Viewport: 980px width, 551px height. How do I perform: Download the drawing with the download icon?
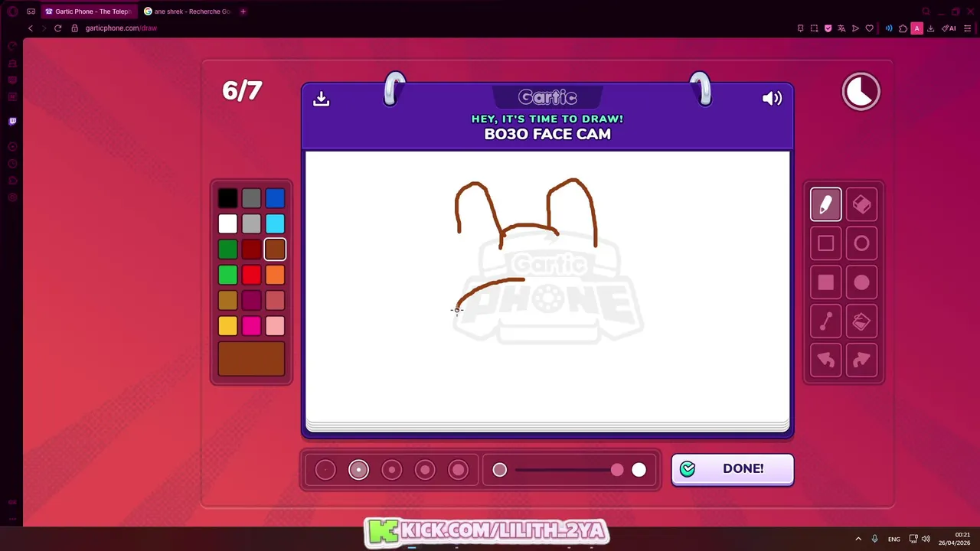click(322, 98)
